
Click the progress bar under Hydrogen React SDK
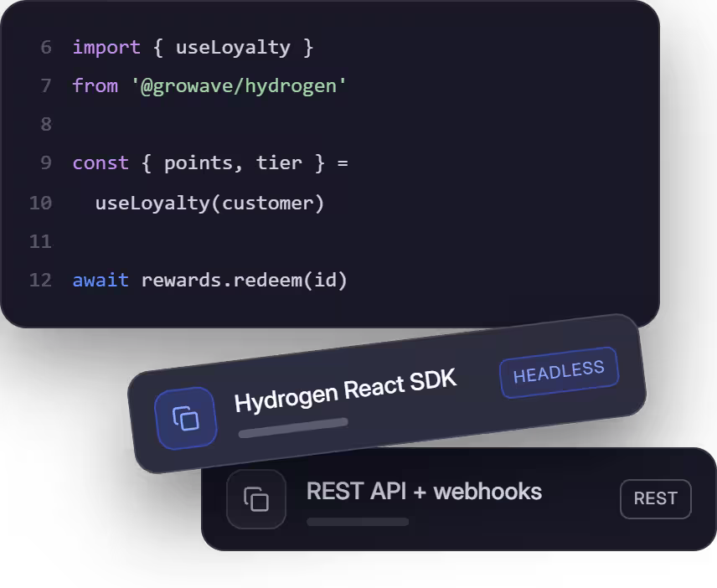[x=293, y=427]
